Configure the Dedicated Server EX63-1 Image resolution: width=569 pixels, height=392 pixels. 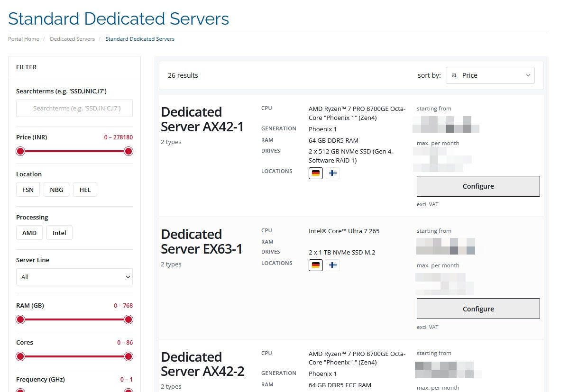(478, 309)
